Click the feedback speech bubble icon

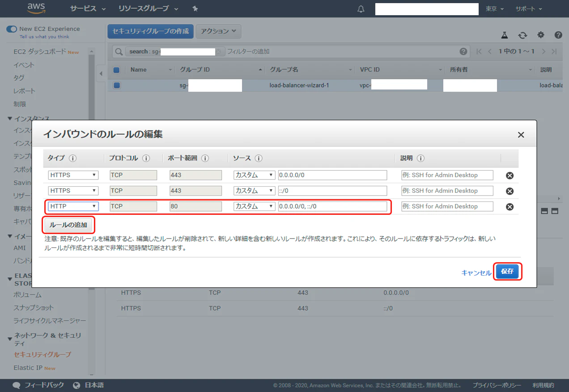coord(17,385)
